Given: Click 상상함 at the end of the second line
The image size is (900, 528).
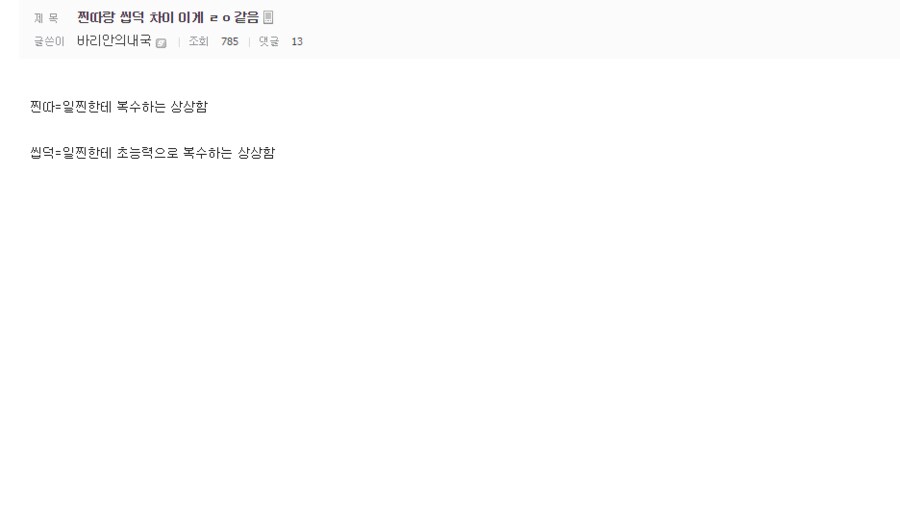Looking at the screenshot, I should click(257, 153).
